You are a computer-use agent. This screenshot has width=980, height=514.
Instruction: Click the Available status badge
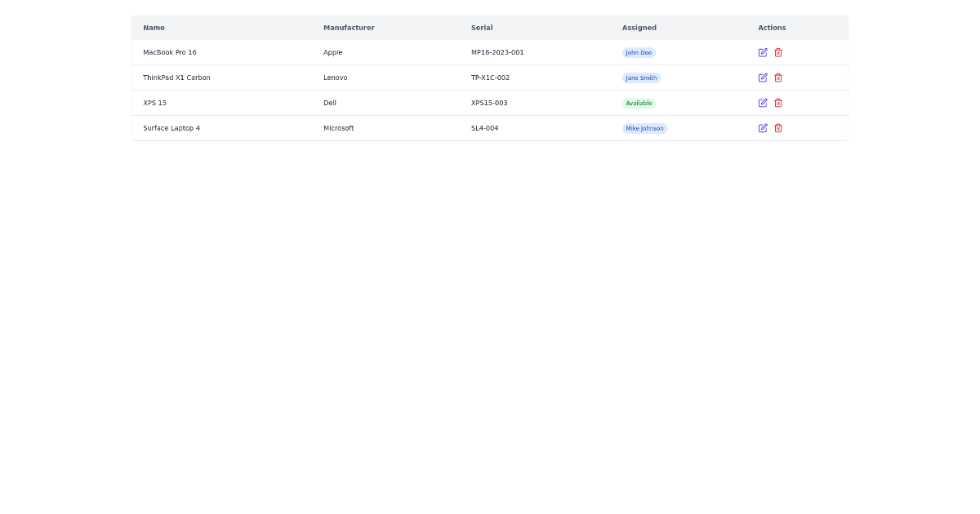coord(639,103)
